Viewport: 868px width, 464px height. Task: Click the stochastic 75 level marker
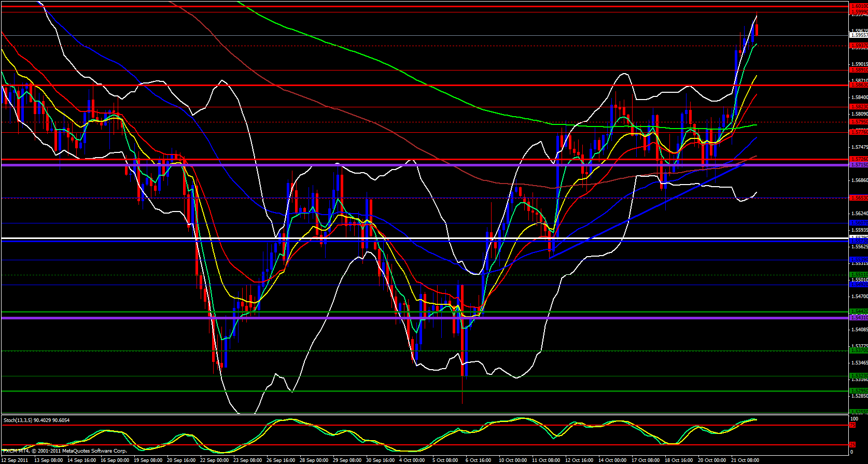click(852, 425)
